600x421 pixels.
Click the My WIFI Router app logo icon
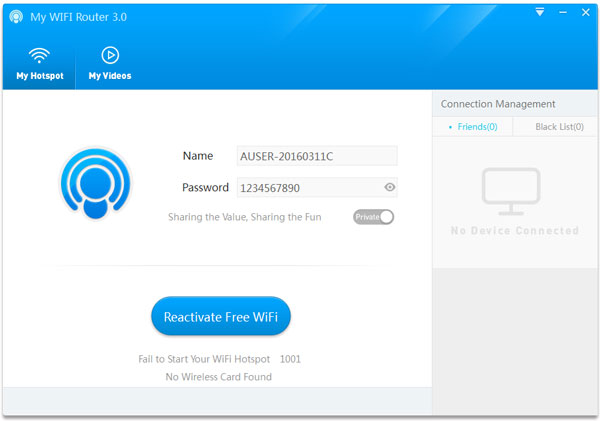[x=16, y=17]
